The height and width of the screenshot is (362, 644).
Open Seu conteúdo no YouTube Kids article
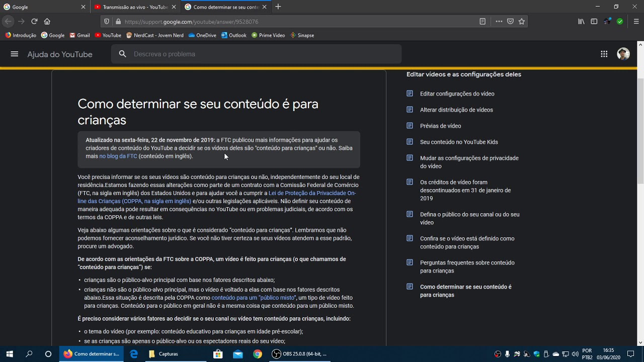[459, 142]
